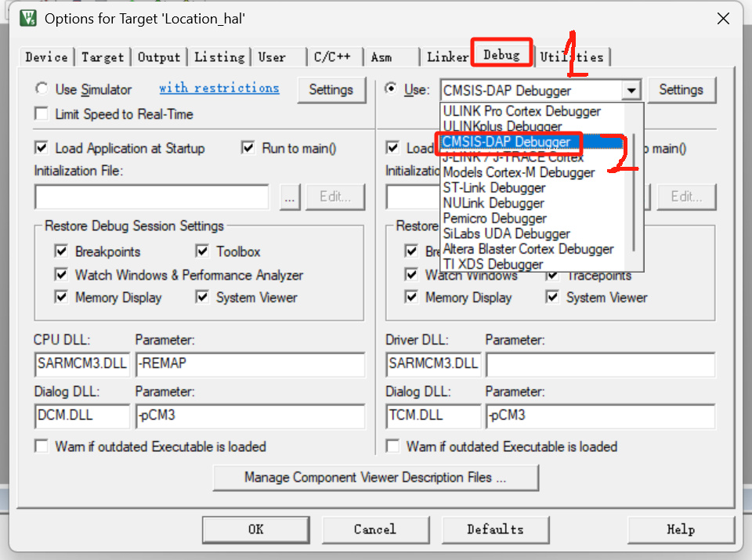Click the dropdown list scrollbar
The image size is (752, 560).
634,192
